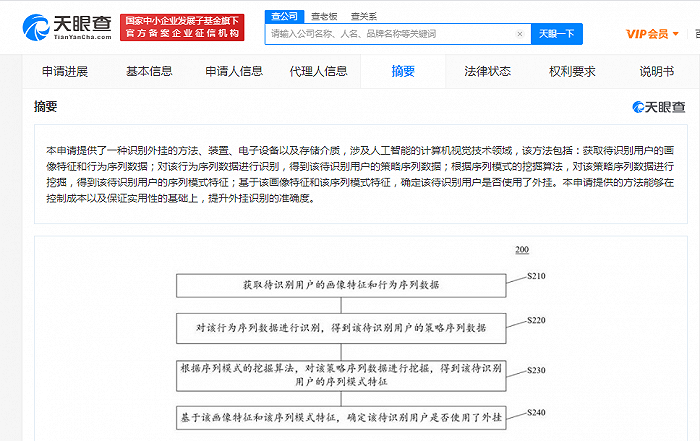
Task: Open the 法律状态 tab
Action: click(x=488, y=71)
